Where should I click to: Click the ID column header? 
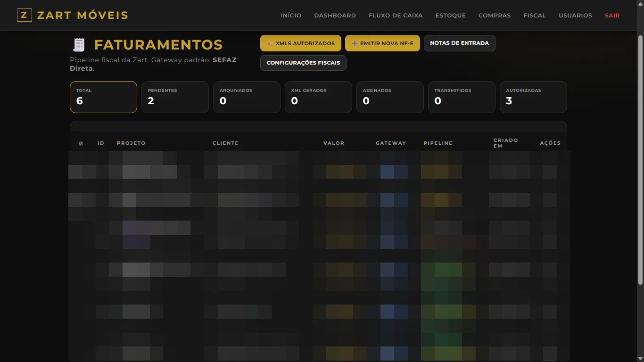pyautogui.click(x=101, y=143)
